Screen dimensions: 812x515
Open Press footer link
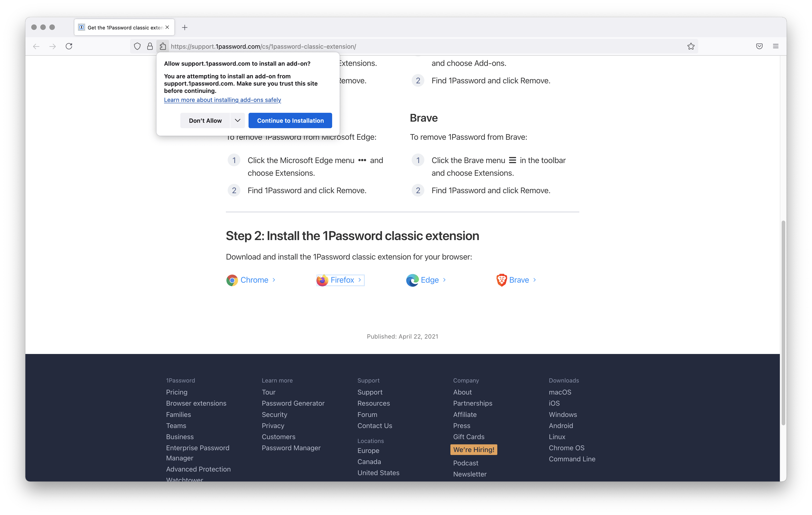[x=462, y=426]
